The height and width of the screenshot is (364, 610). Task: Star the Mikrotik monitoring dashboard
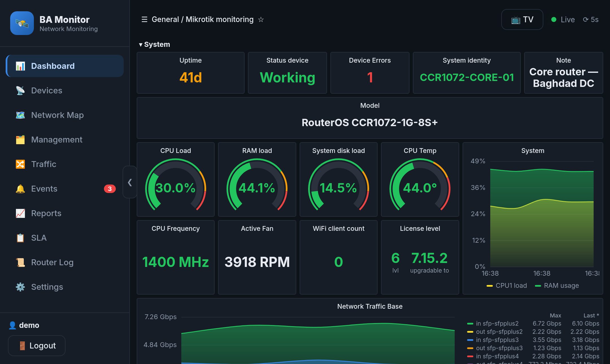pos(261,19)
